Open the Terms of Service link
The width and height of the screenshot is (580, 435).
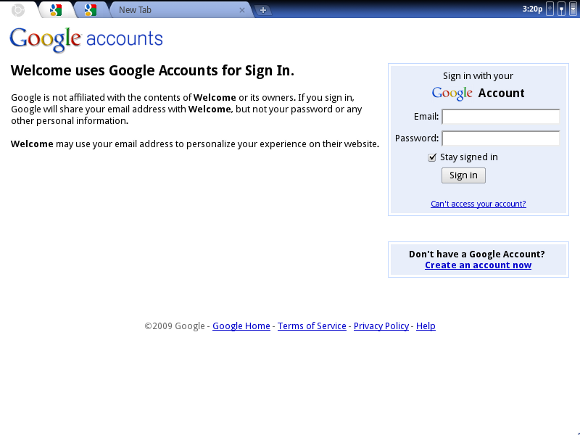point(312,326)
